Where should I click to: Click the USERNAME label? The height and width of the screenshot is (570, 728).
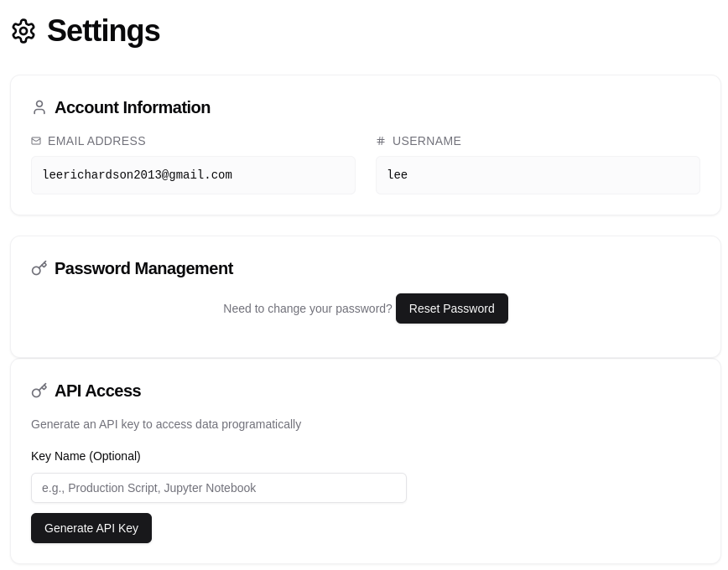coord(427,141)
